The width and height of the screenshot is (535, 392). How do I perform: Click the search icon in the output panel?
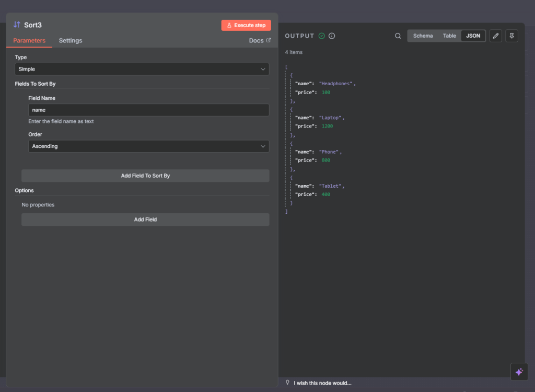398,36
